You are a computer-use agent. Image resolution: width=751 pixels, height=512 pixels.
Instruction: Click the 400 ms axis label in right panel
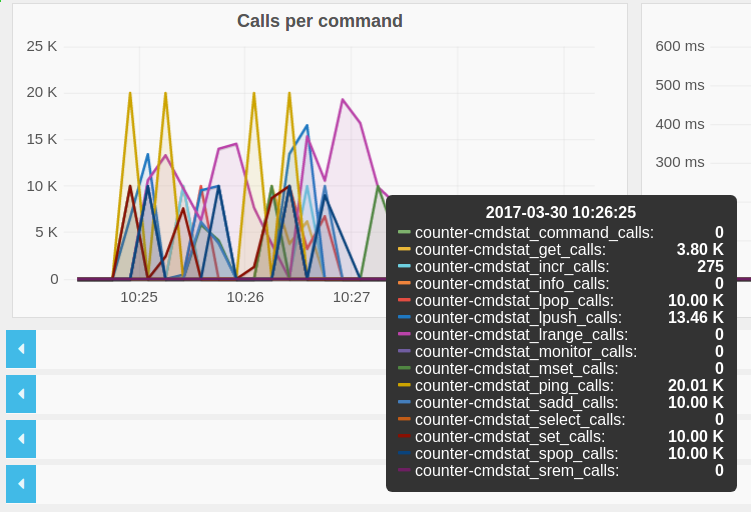[680, 124]
